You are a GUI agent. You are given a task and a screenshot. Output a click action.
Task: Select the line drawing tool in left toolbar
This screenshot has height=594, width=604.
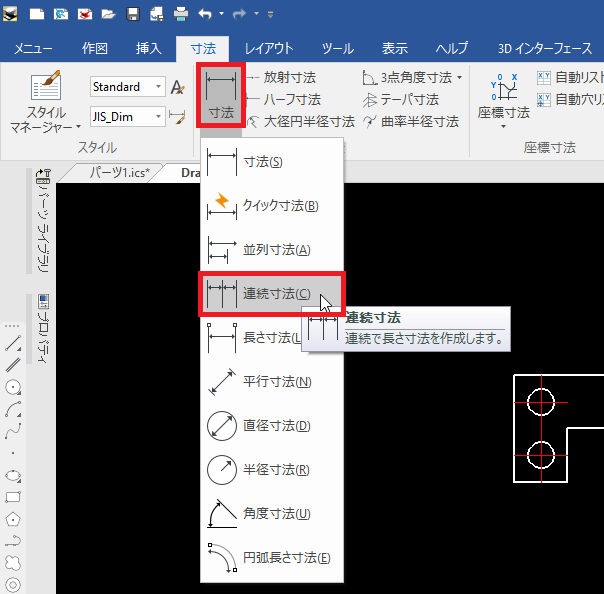click(13, 343)
